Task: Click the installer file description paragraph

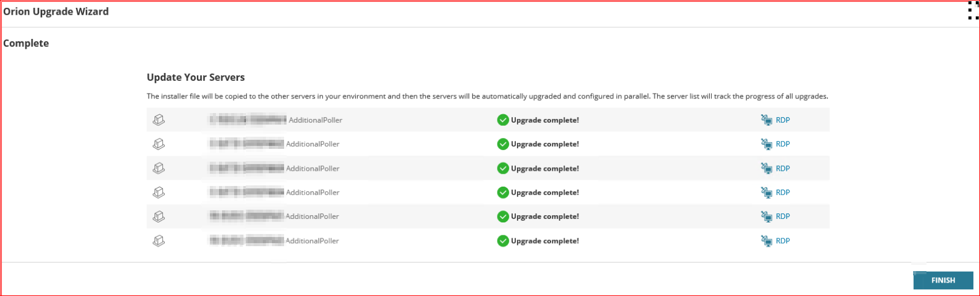Action: pos(487,96)
